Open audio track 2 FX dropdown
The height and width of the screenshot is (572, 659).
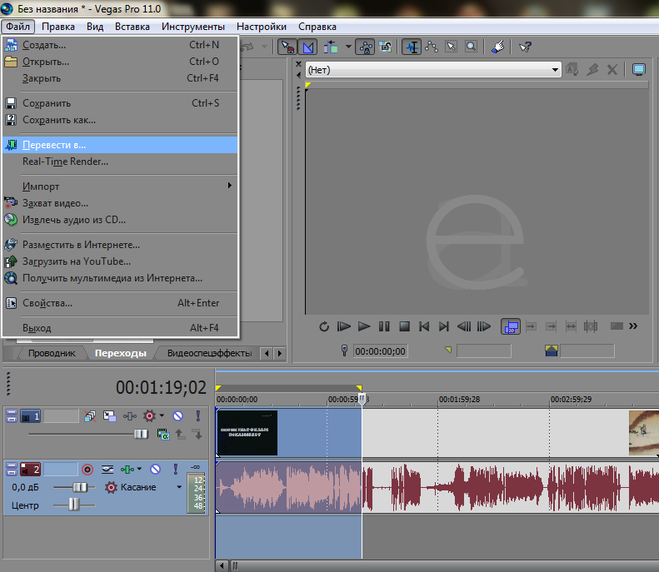[140, 469]
